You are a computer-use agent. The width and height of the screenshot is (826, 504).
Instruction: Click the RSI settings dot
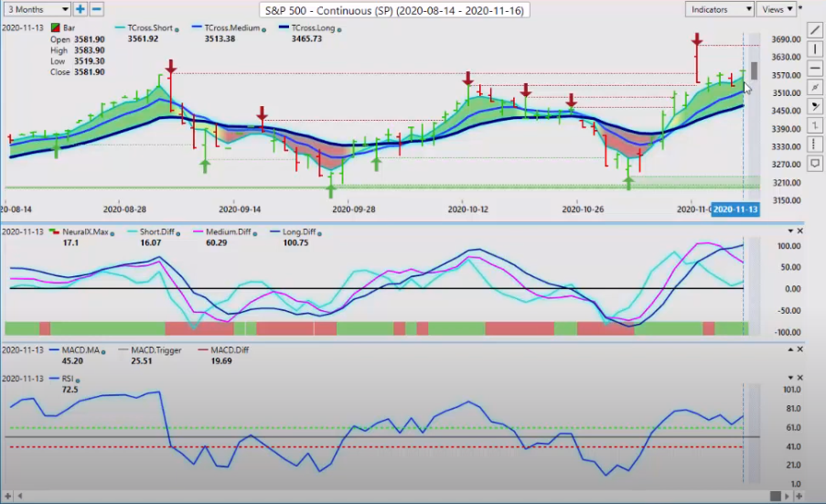coord(78,381)
